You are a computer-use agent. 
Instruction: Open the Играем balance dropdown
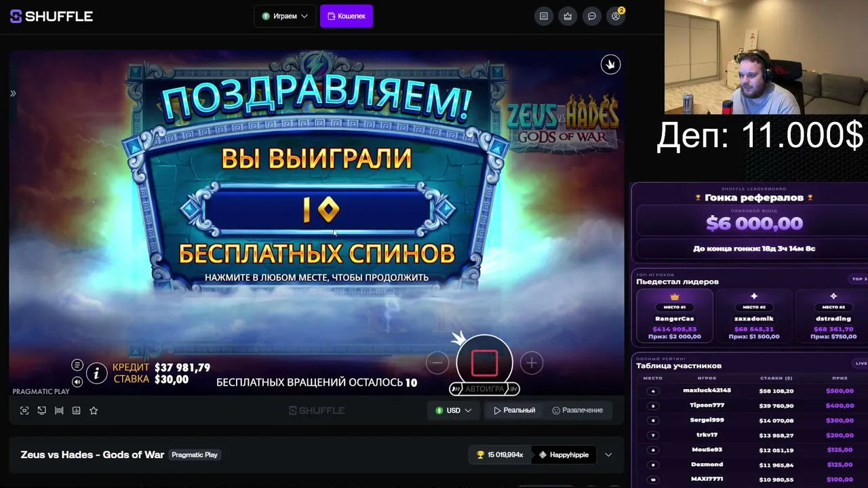[x=285, y=16]
